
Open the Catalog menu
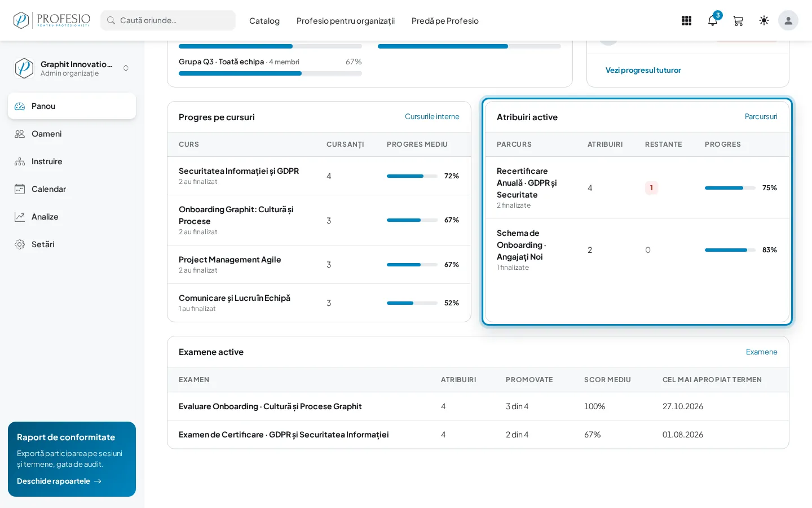pyautogui.click(x=264, y=21)
